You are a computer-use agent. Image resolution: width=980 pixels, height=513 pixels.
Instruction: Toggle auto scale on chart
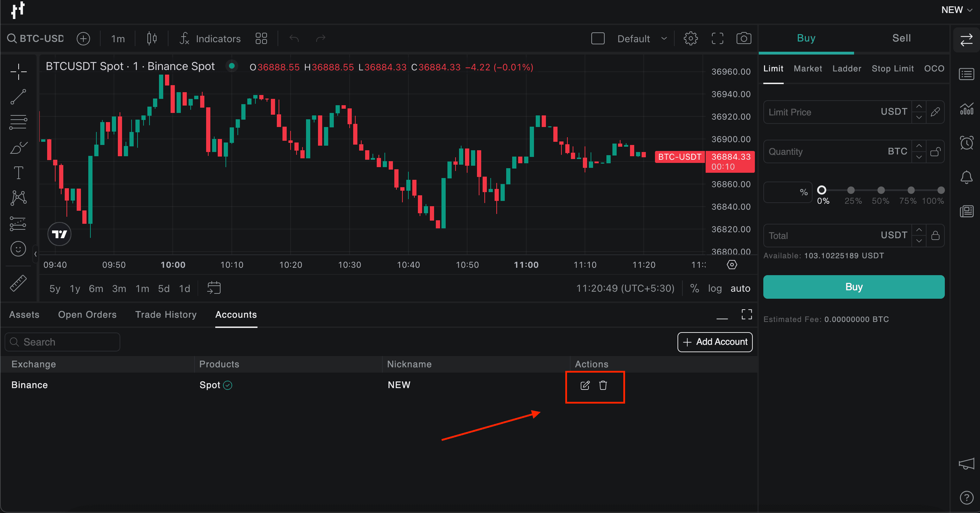pos(740,289)
